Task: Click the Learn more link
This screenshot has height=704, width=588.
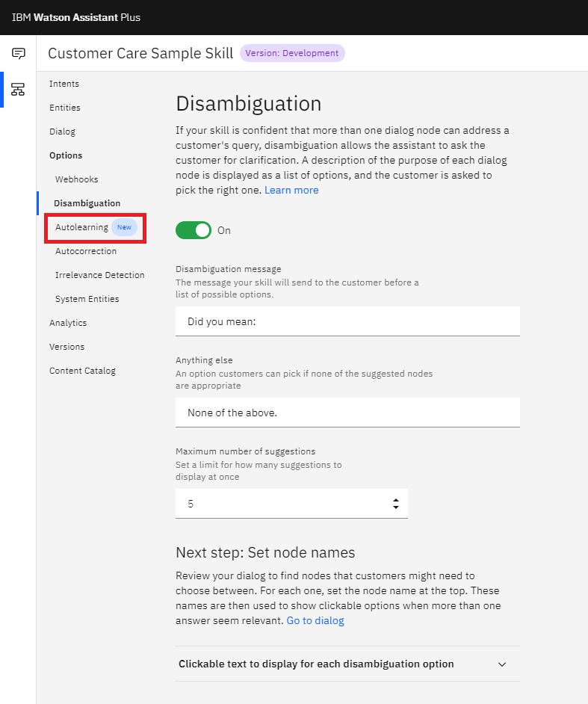Action: [x=291, y=190]
